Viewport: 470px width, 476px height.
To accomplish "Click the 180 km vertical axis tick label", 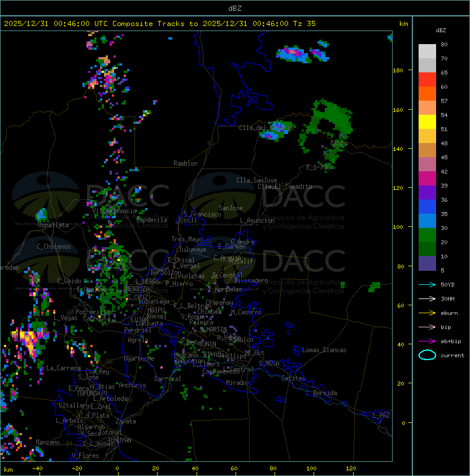I will 398,71.
